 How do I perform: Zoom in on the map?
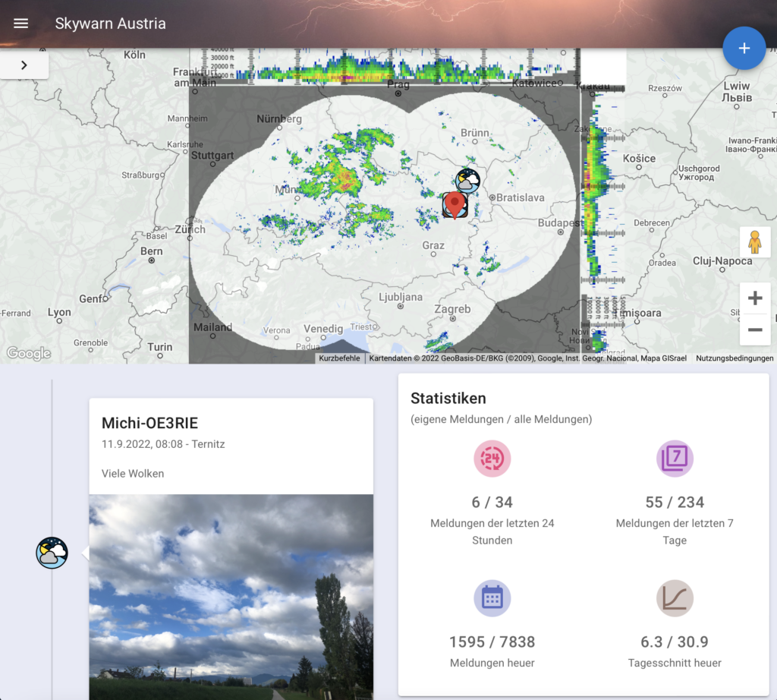(x=755, y=298)
